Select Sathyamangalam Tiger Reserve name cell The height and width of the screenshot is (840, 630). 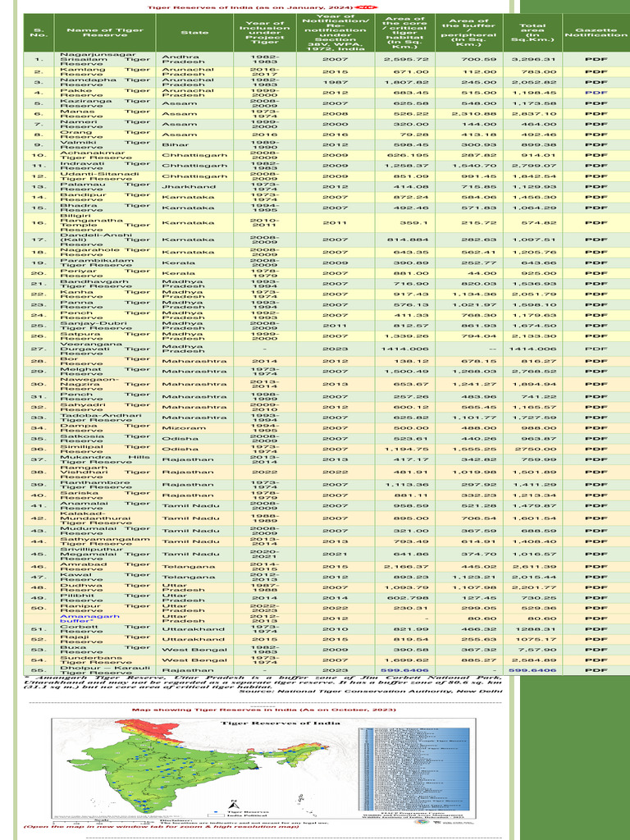pyautogui.click(x=105, y=541)
